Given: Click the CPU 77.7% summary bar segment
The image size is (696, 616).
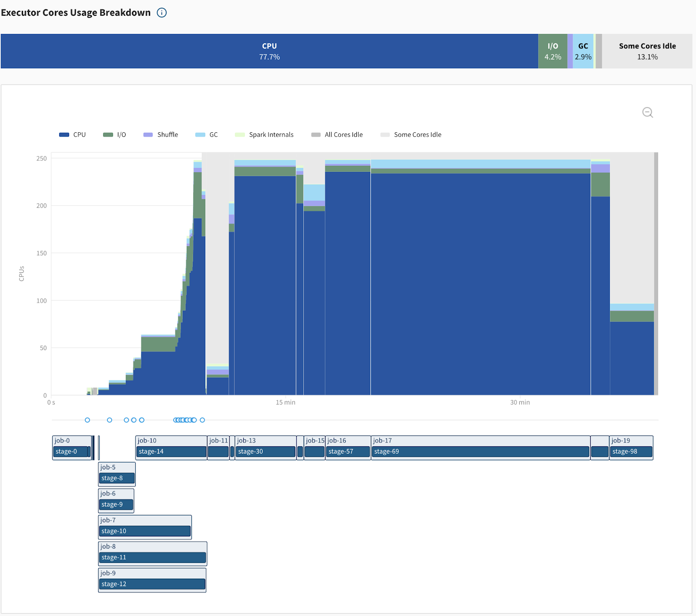Looking at the screenshot, I should pos(269,51).
